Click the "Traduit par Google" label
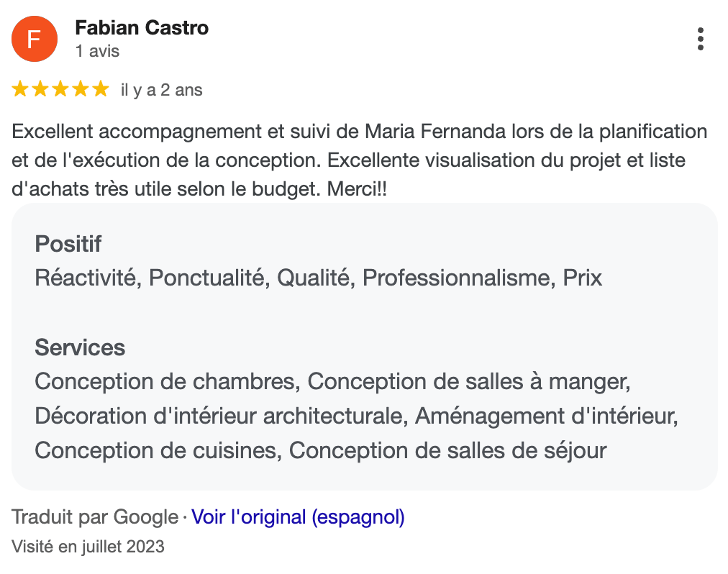 coord(95,516)
